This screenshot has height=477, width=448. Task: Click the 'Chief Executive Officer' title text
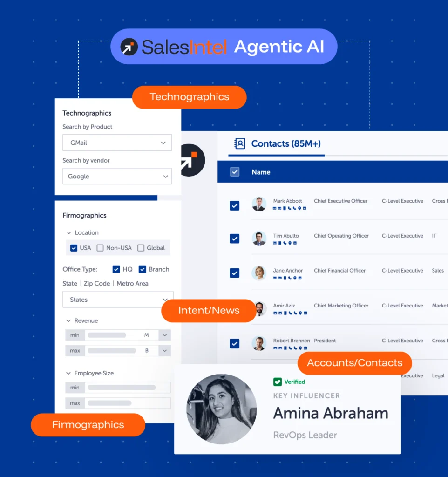(x=340, y=201)
